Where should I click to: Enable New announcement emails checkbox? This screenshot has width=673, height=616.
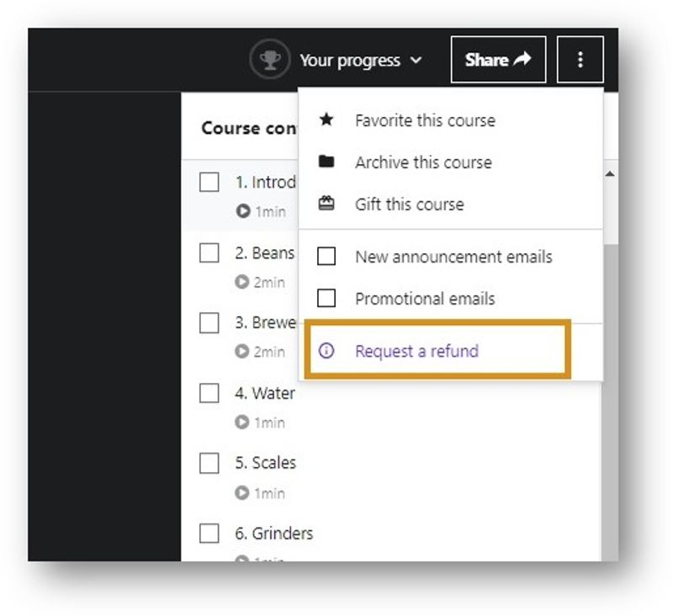[x=326, y=257]
